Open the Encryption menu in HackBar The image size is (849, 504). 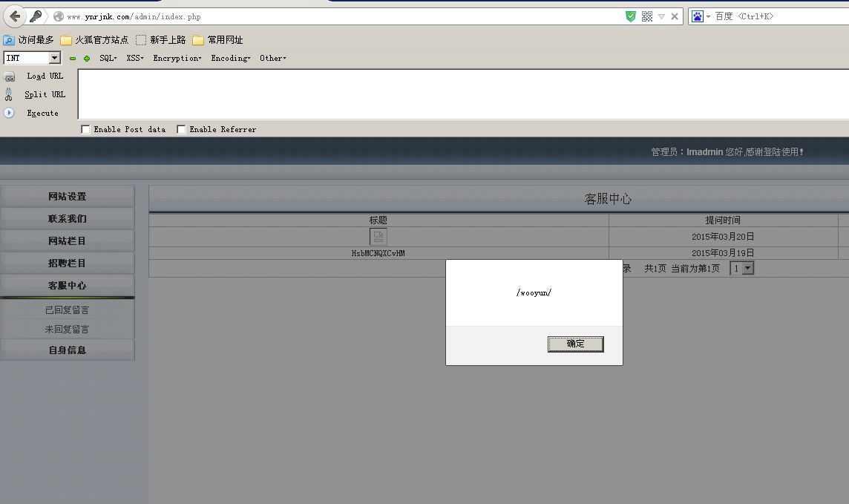tap(177, 58)
